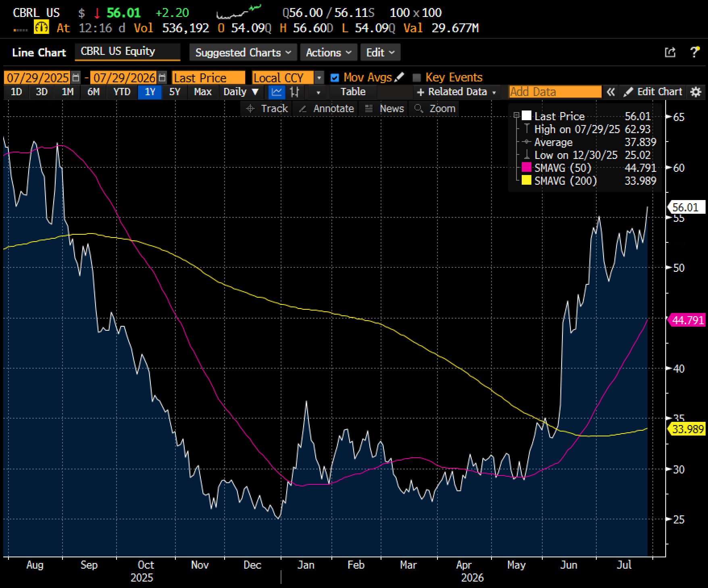The height and width of the screenshot is (588, 708).
Task: Click the Last Price white legend swatch
Action: 527,116
